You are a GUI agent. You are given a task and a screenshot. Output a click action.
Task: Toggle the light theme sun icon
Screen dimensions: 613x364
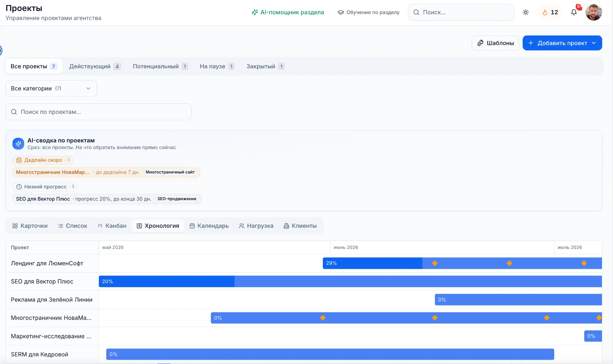tap(526, 12)
